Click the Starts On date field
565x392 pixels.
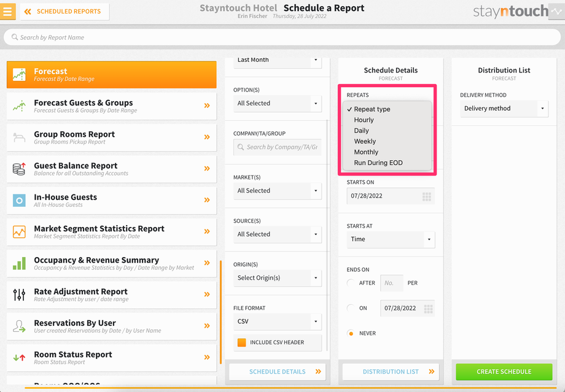point(391,196)
